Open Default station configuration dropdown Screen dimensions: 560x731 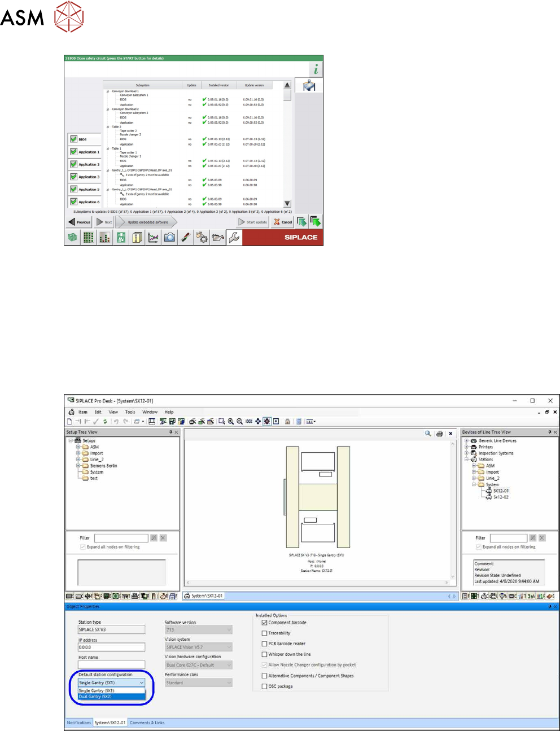click(x=111, y=682)
